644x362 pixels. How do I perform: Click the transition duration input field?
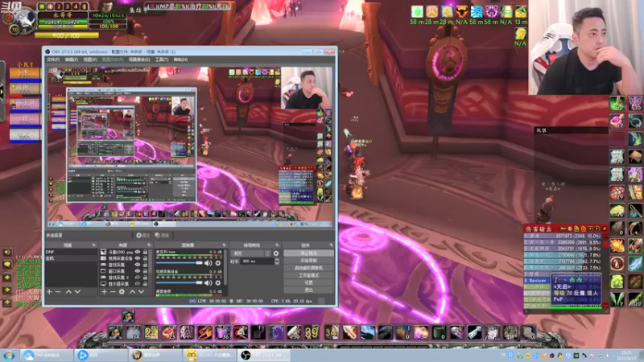point(258,261)
